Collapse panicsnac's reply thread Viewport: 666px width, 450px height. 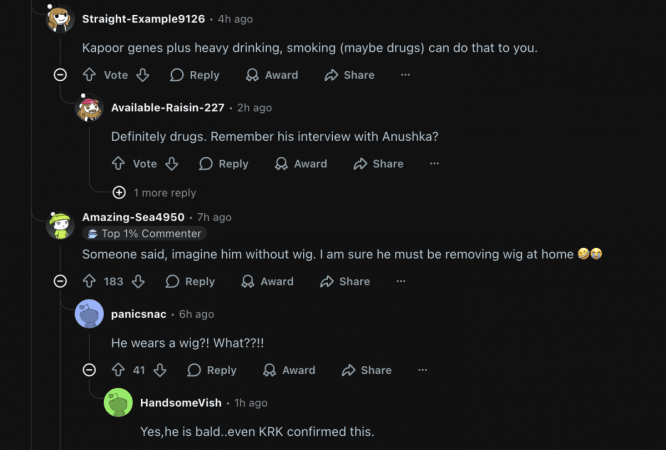tap(89, 370)
